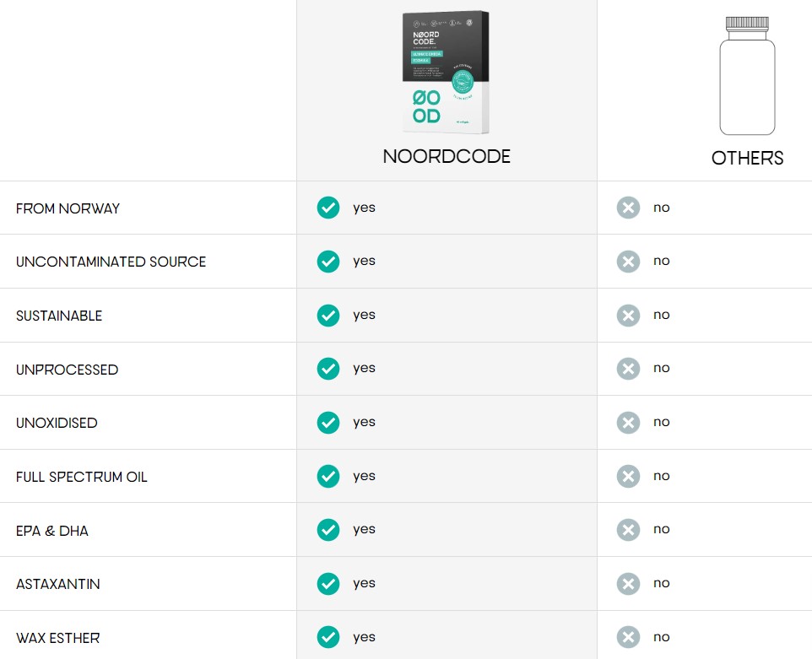Click green checkmark in EPA & DHA row
Image resolution: width=812 pixels, height=659 pixels.
(328, 530)
